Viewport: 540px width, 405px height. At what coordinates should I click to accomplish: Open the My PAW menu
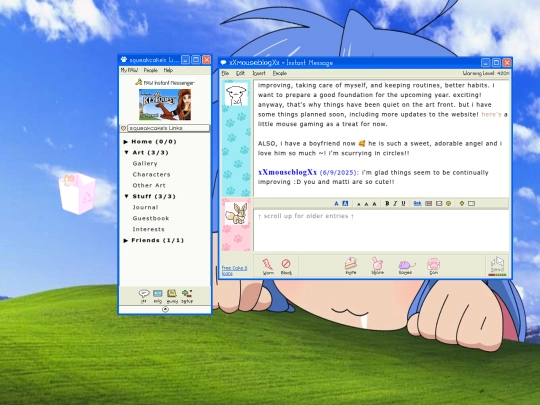(129, 70)
